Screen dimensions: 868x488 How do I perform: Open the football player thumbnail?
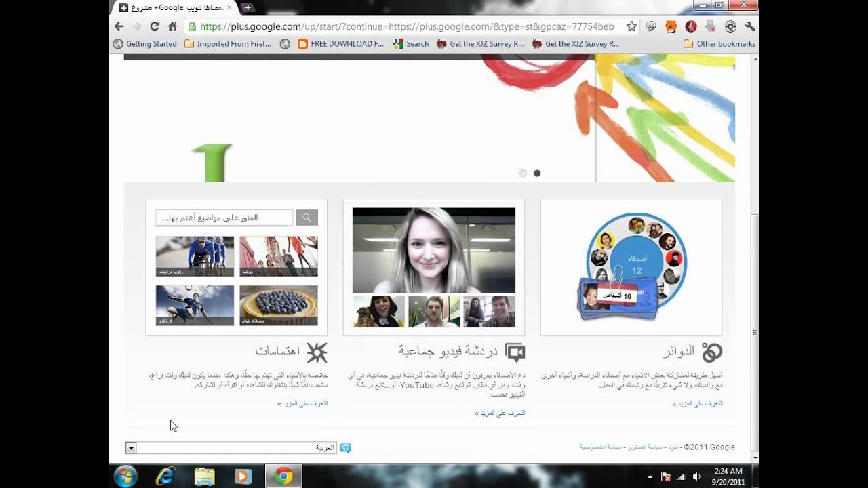(x=195, y=306)
